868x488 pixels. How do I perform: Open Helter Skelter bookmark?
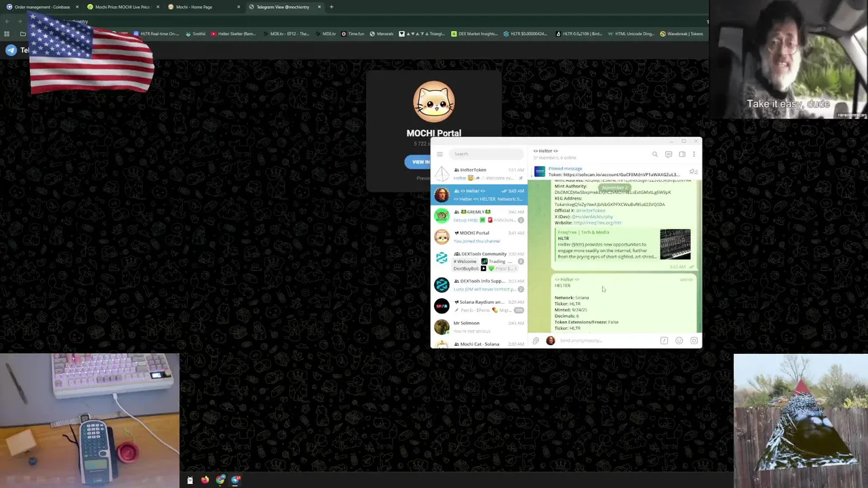coord(233,34)
